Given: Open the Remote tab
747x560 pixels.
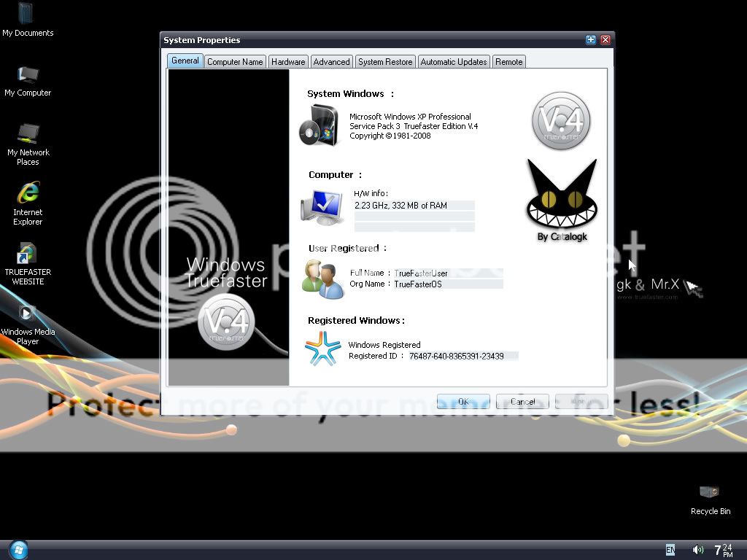Looking at the screenshot, I should coord(508,62).
